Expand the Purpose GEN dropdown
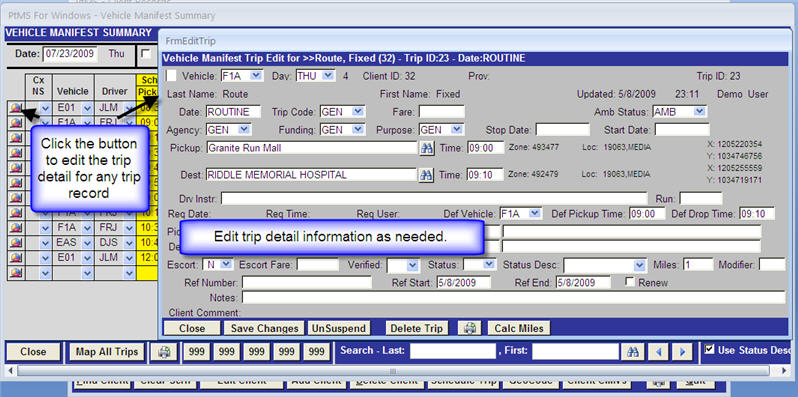 [x=457, y=130]
